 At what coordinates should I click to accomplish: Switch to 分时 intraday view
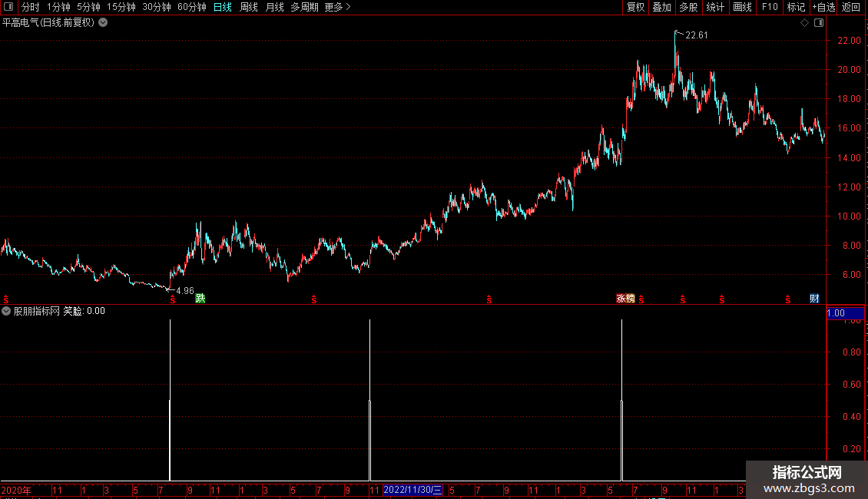point(31,7)
